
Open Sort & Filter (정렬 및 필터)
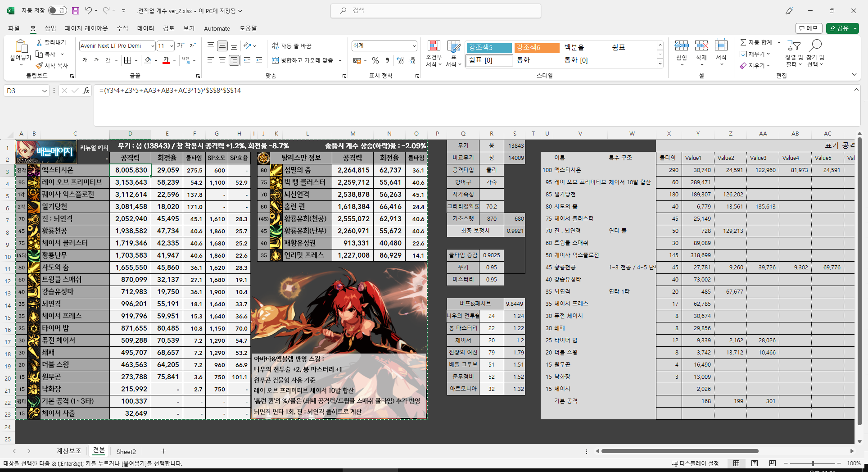(794, 54)
